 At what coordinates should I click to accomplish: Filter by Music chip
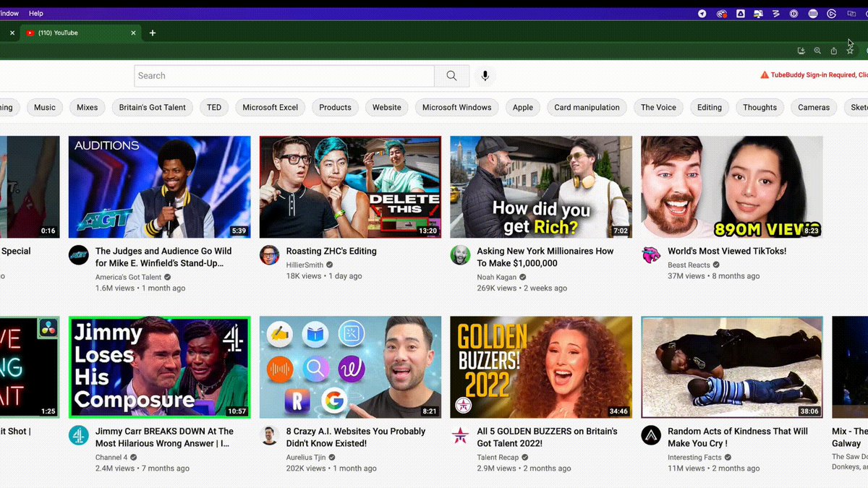tap(45, 108)
